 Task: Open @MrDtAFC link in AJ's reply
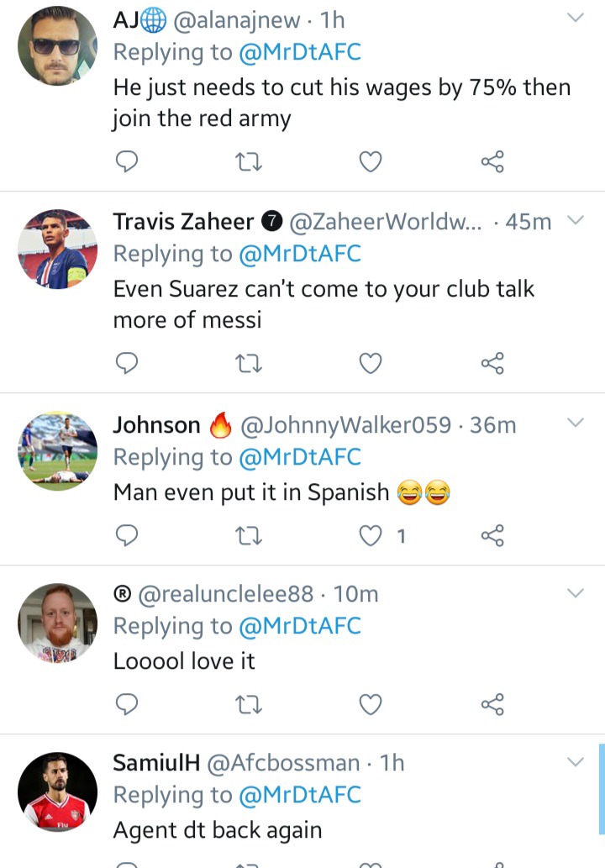299,52
